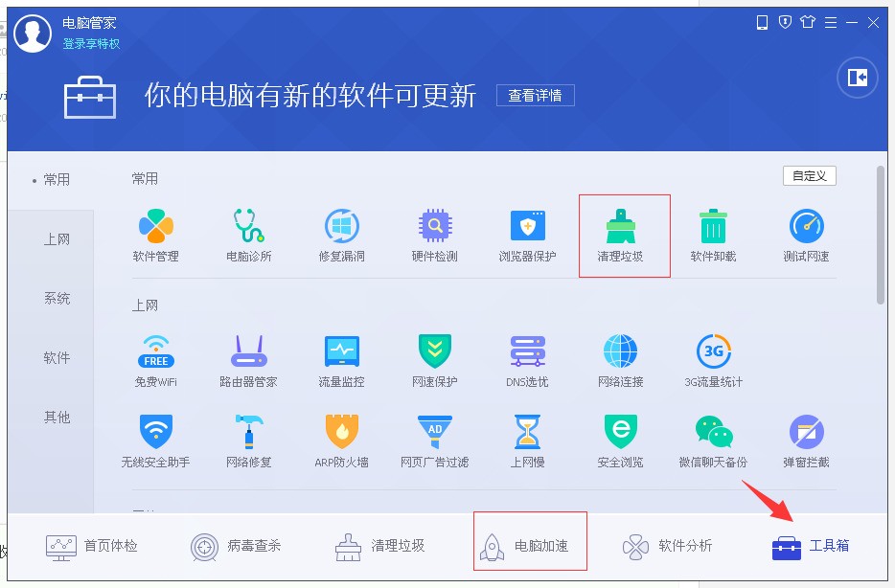Launch the 测试网速 speed test gauge
Image resolution: width=895 pixels, height=588 pixels.
pos(806,236)
